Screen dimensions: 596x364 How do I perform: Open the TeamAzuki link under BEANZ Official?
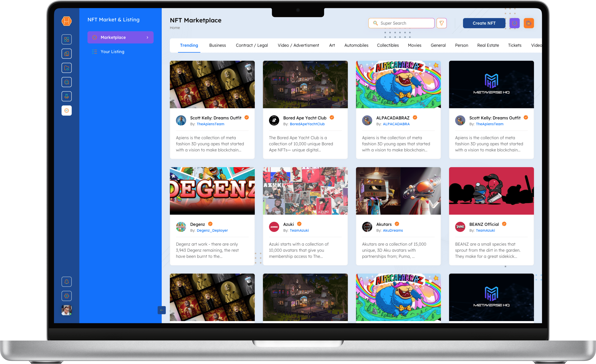point(485,231)
